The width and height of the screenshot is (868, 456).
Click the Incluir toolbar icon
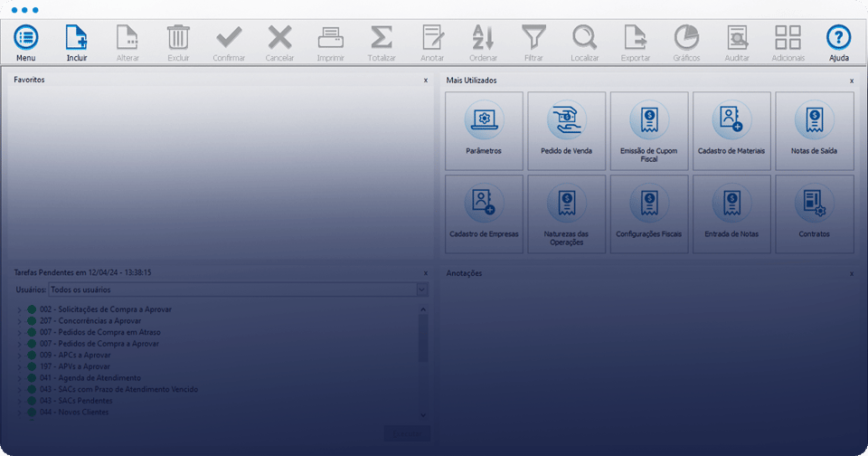(x=76, y=38)
